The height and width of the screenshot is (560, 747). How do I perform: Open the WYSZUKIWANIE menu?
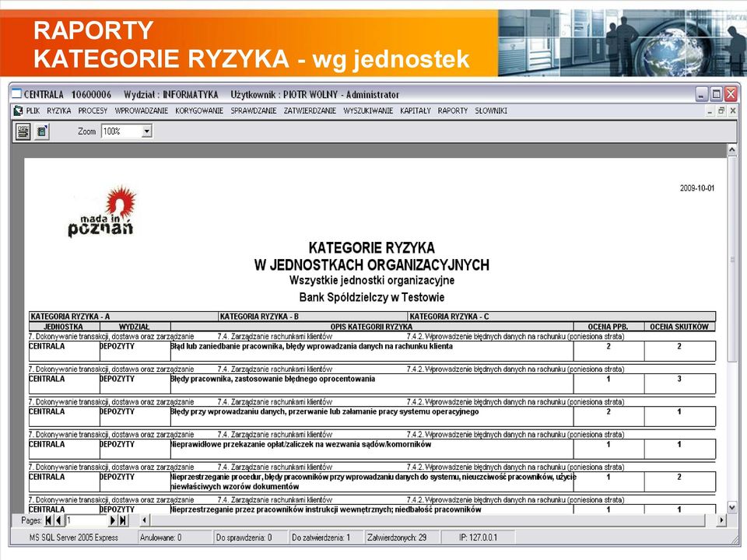[368, 111]
